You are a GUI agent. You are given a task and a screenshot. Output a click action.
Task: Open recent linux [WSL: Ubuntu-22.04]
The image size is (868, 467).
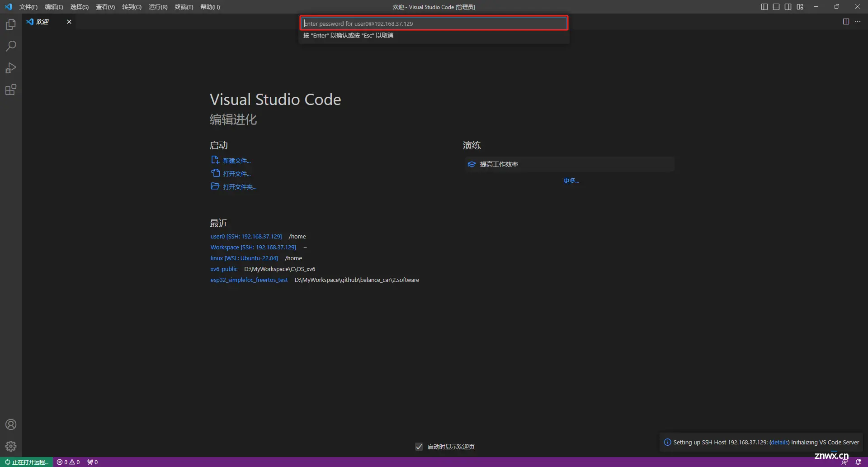point(244,258)
